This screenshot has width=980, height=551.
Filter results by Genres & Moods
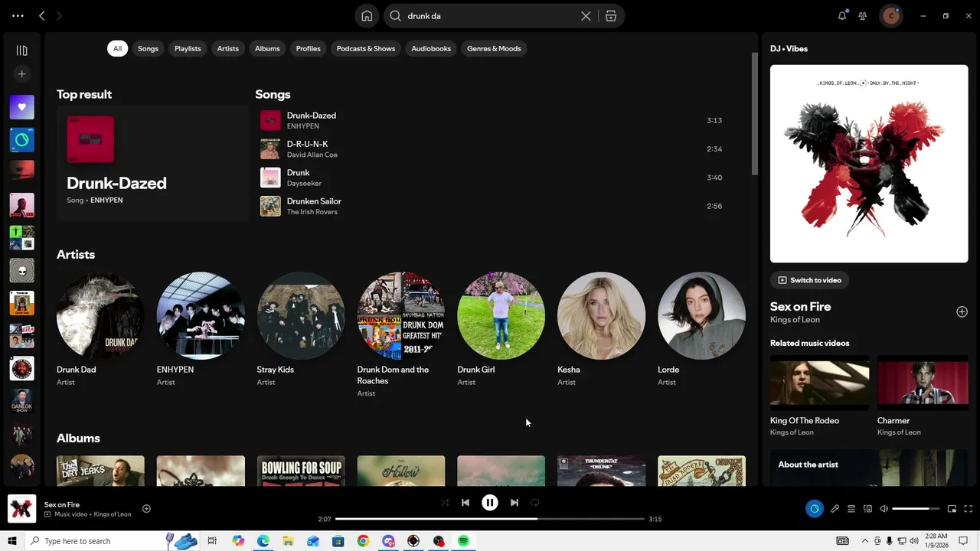[x=494, y=48]
